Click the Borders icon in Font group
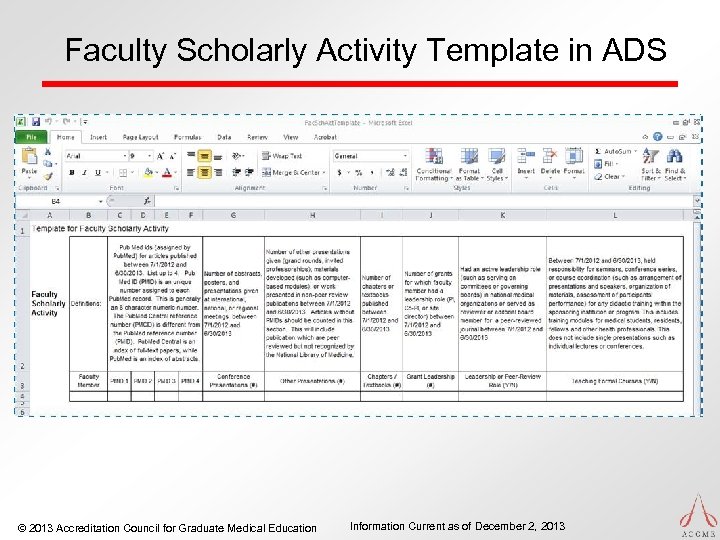 (x=123, y=173)
